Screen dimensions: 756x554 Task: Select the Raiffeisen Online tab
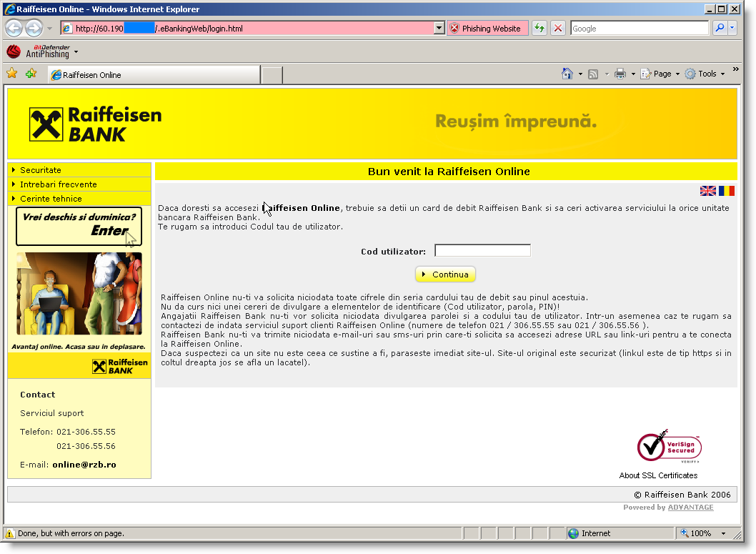154,75
